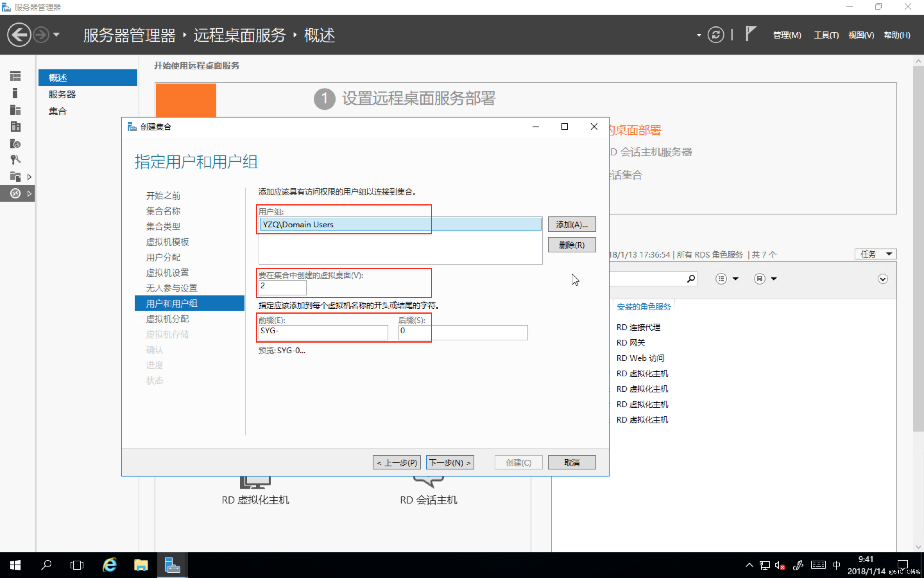Select wizard step 用户和用户组

pos(189,303)
